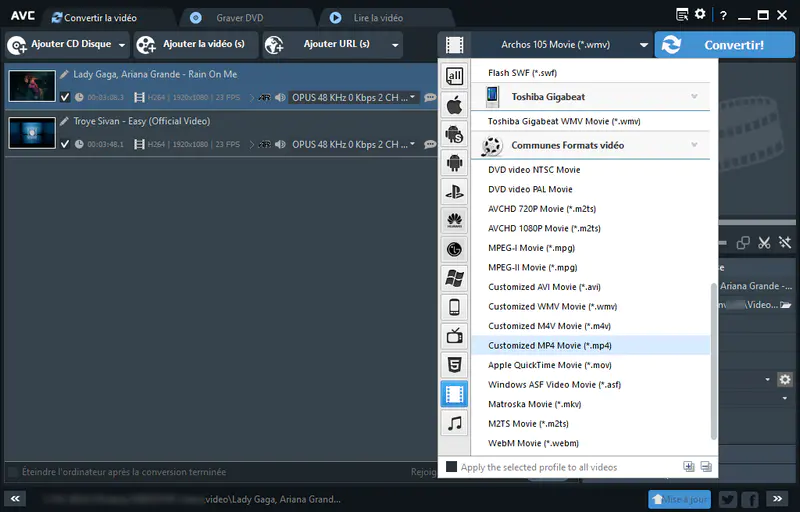Collapse the Communes Formats vidéo section
The width and height of the screenshot is (800, 512).
click(x=694, y=145)
